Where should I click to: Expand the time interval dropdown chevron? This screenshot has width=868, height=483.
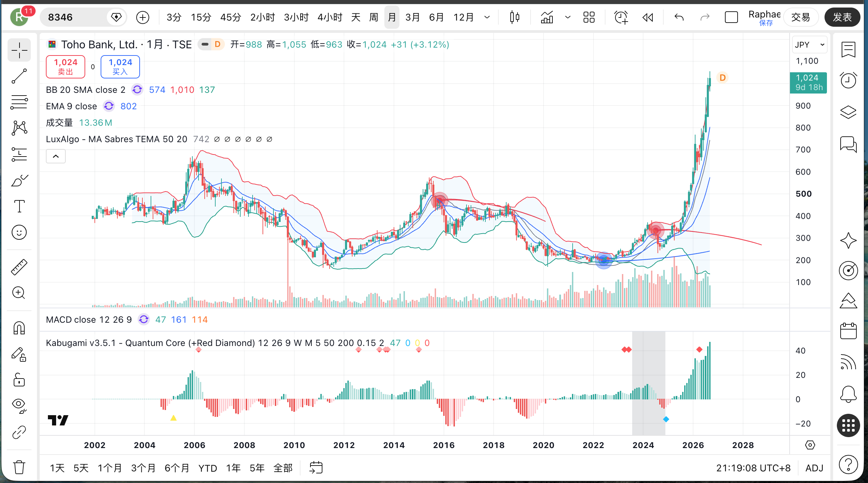pyautogui.click(x=487, y=17)
